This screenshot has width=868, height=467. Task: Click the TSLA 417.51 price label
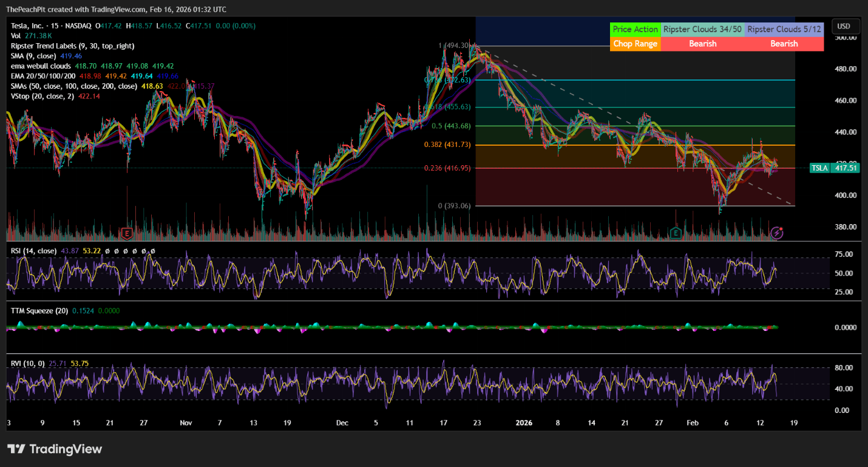pyautogui.click(x=835, y=168)
